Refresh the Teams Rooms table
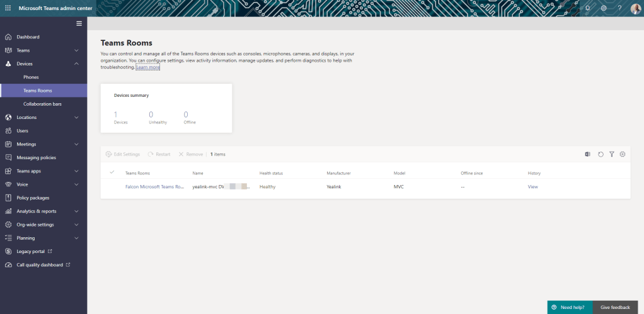The image size is (644, 314). pyautogui.click(x=601, y=154)
